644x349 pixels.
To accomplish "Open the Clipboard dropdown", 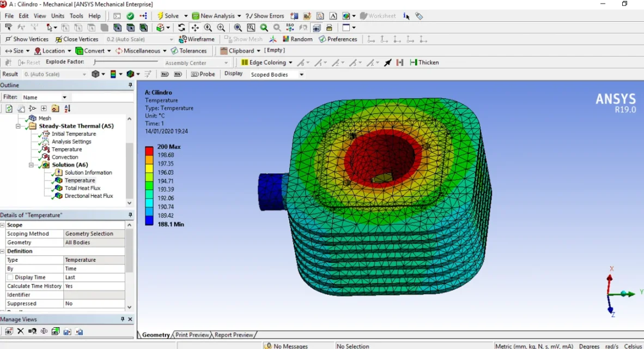I will [x=240, y=51].
